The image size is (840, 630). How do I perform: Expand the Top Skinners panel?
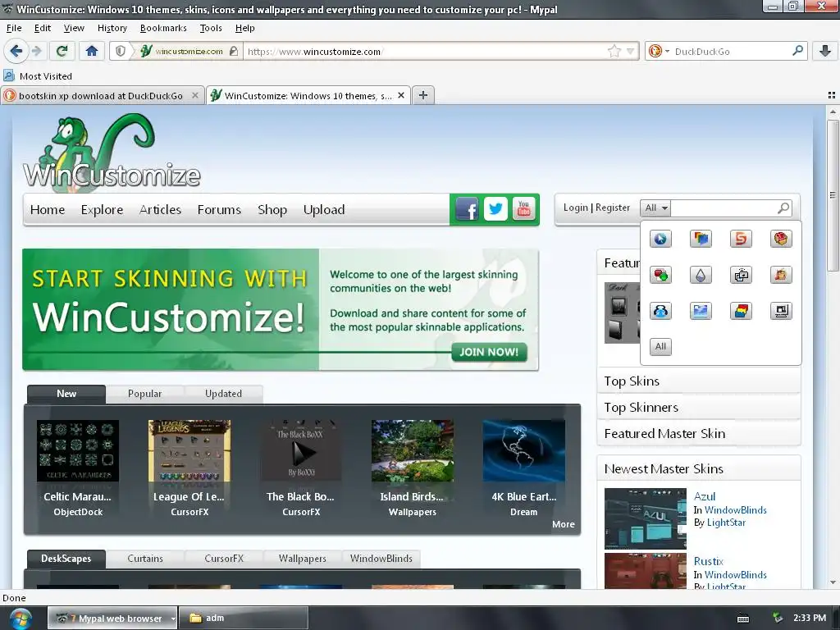(x=699, y=407)
